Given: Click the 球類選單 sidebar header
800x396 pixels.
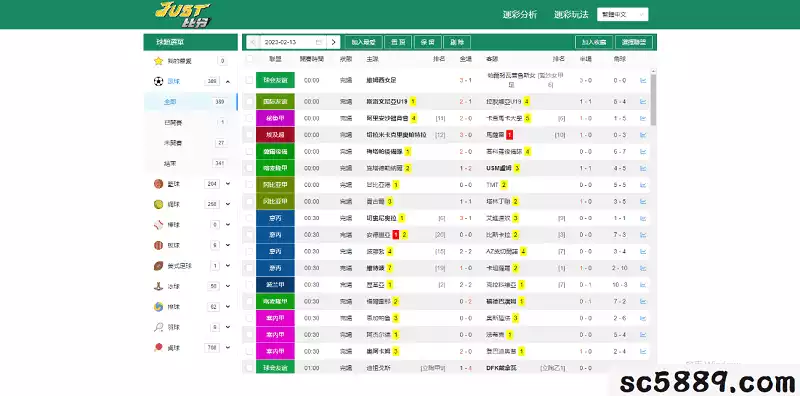Looking at the screenshot, I should tap(191, 42).
